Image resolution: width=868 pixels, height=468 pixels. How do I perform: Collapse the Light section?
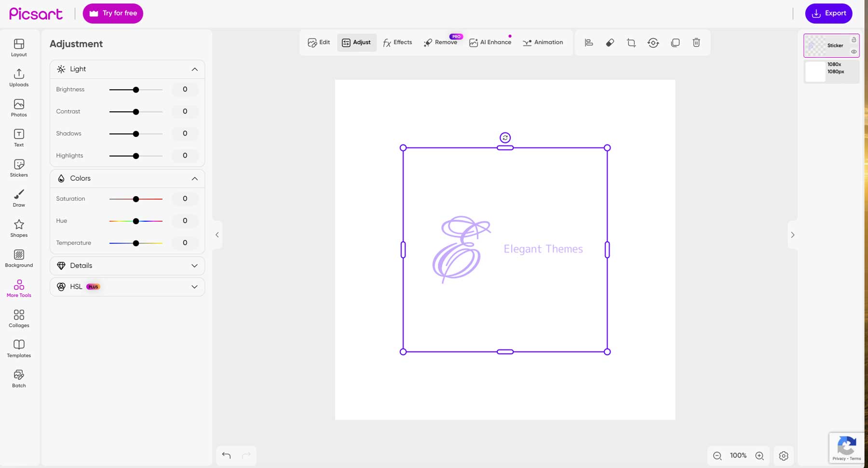(194, 69)
